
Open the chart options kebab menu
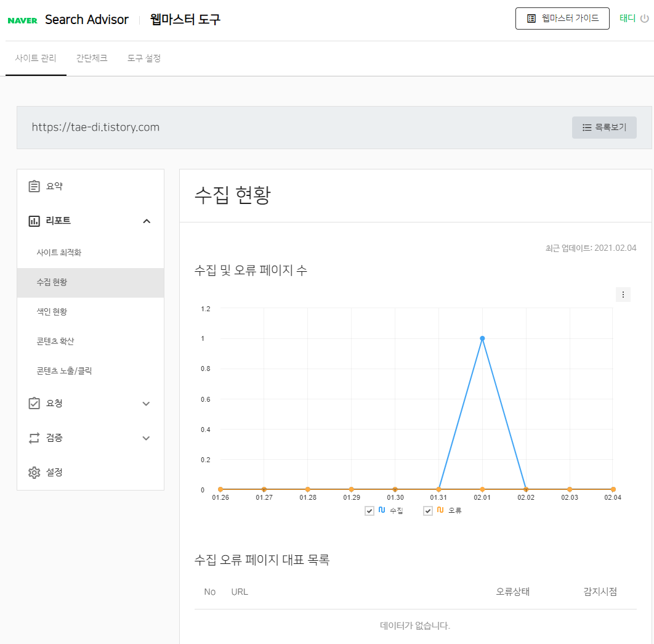(x=623, y=295)
